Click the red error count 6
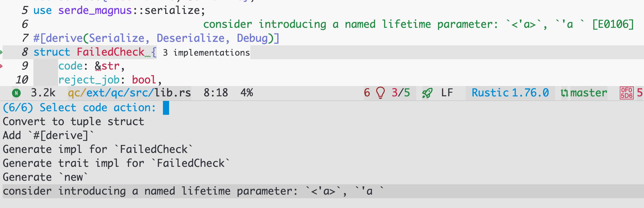644x208 pixels. point(367,93)
